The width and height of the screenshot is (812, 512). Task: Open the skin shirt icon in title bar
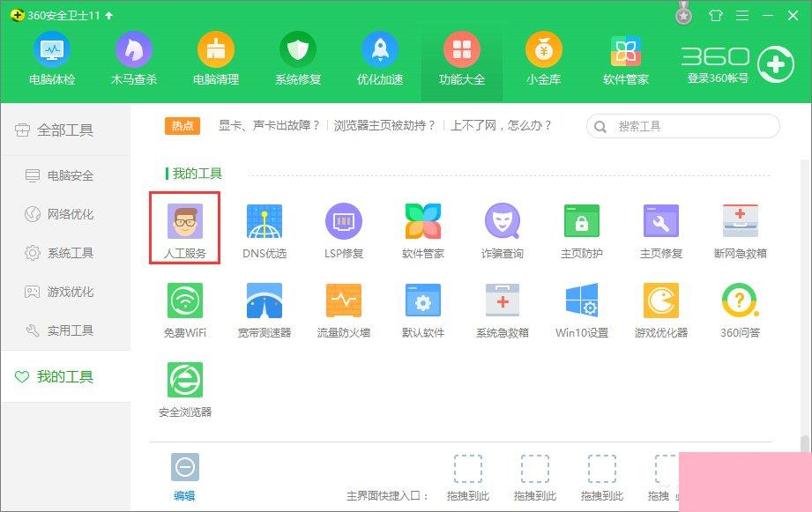[716, 16]
